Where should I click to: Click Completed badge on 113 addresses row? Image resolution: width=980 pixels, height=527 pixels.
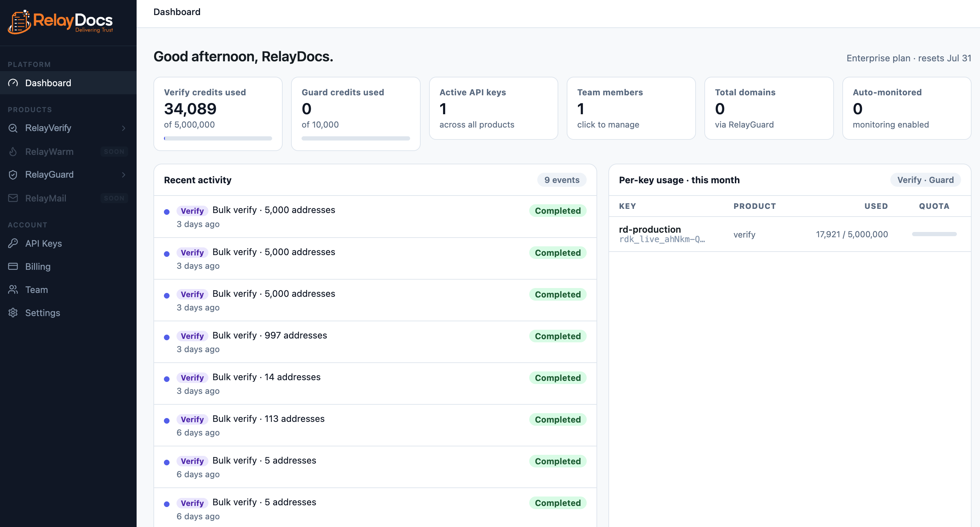558,419
